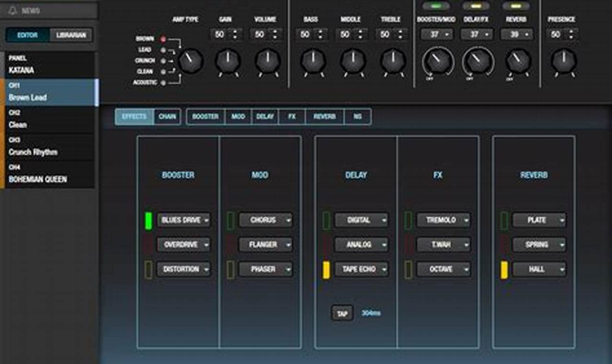
Task: Switch to the Librarian tab
Action: pos(71,35)
